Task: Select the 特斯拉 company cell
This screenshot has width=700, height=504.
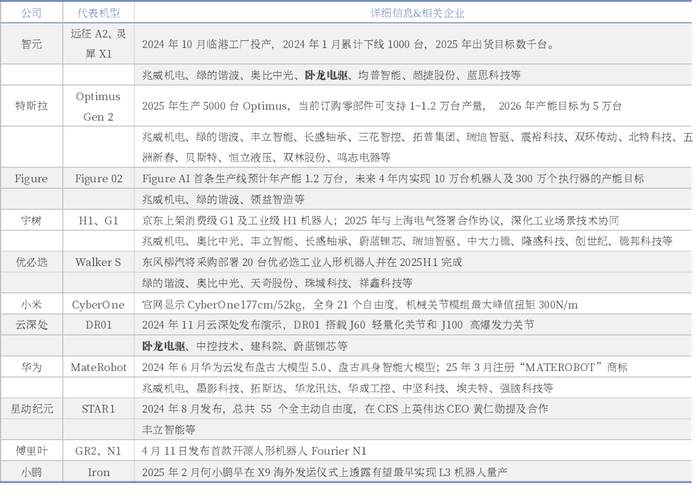Action: [31, 106]
